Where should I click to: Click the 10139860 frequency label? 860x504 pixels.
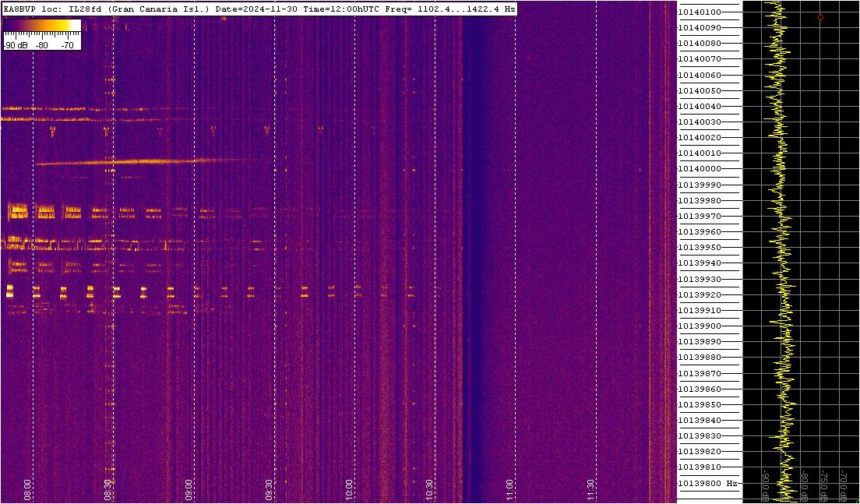(x=700, y=389)
